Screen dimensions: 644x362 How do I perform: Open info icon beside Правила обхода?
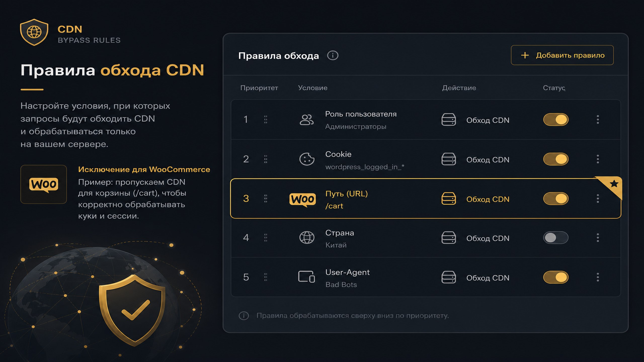pos(333,55)
